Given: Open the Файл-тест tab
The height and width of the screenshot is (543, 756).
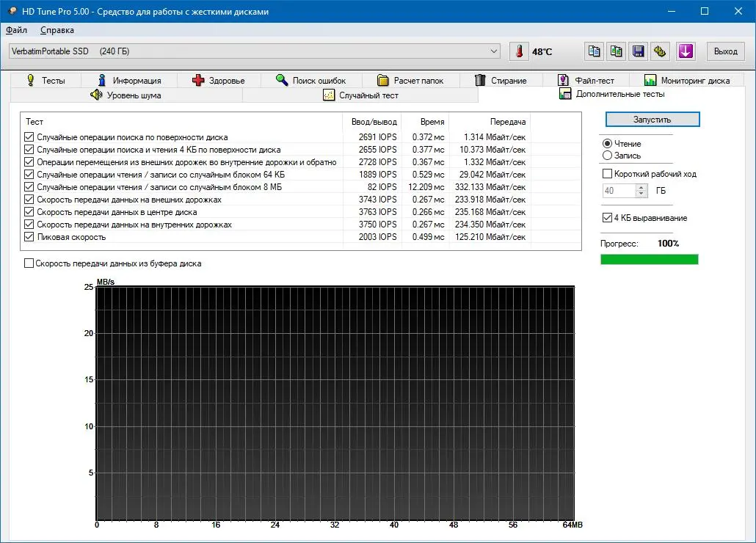Looking at the screenshot, I should point(586,81).
